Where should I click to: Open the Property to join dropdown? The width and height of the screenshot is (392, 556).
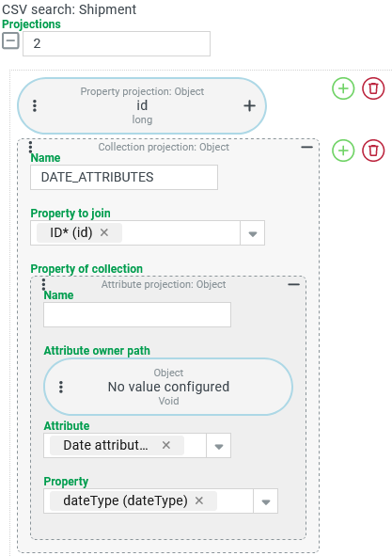252,233
